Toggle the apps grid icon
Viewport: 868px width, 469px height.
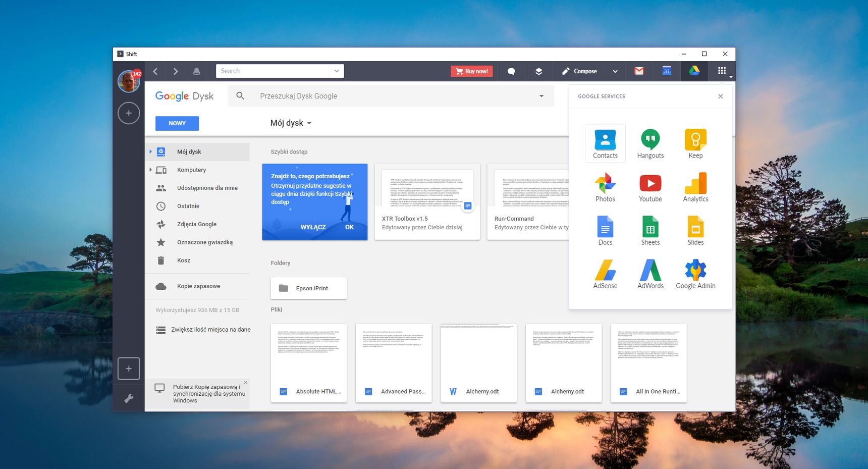(722, 71)
